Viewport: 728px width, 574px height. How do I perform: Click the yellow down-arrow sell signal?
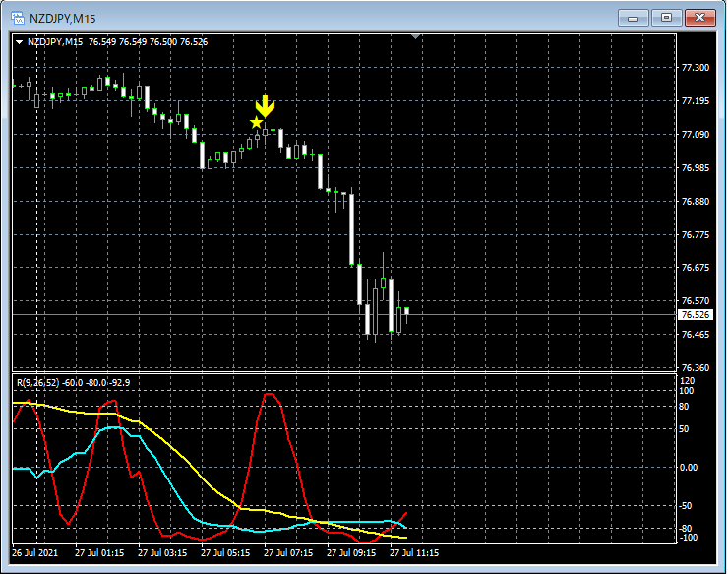pyautogui.click(x=265, y=106)
